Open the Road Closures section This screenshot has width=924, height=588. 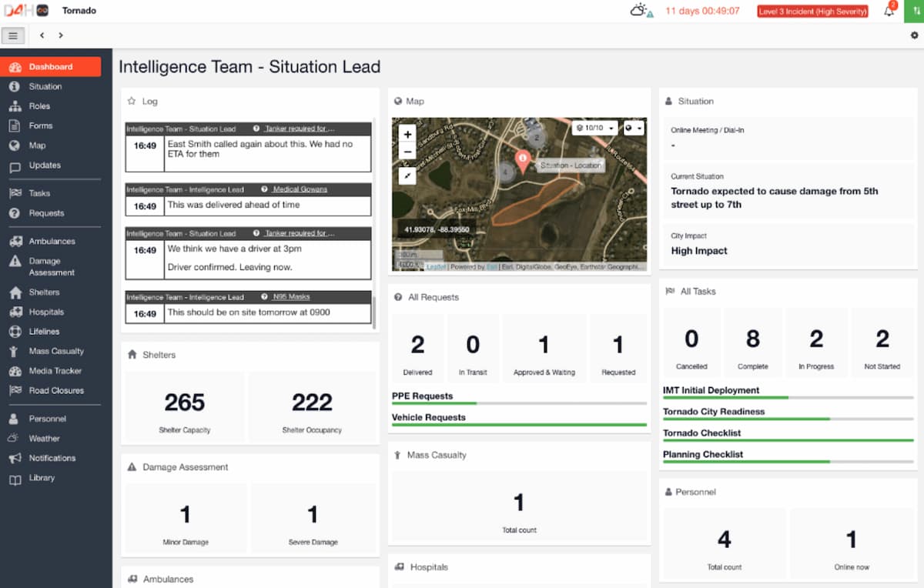click(52, 390)
